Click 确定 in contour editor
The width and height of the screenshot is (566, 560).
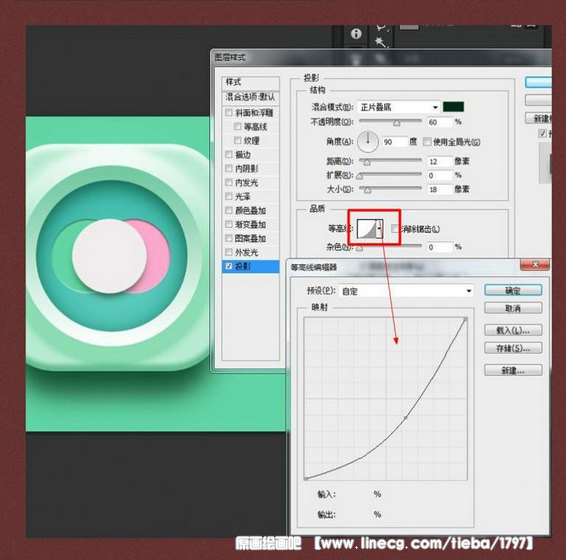coord(513,290)
